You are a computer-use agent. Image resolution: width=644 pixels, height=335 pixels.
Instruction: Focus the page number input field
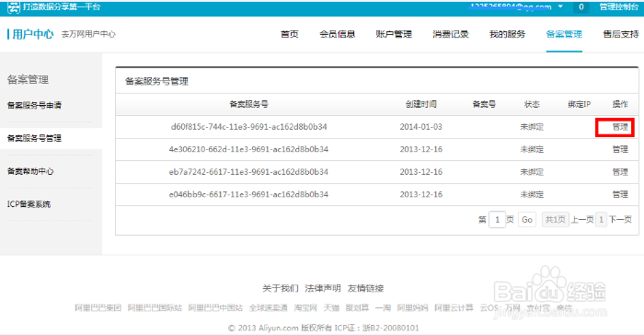point(497,220)
